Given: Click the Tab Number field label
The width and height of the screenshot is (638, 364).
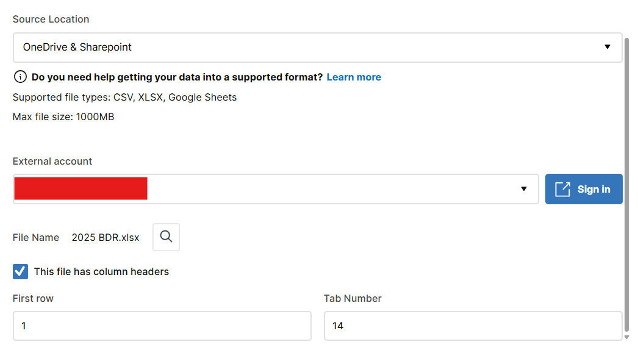Looking at the screenshot, I should tap(353, 299).
